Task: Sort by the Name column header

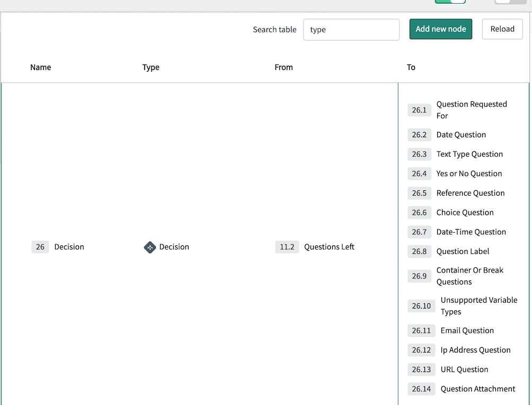Action: [x=41, y=67]
